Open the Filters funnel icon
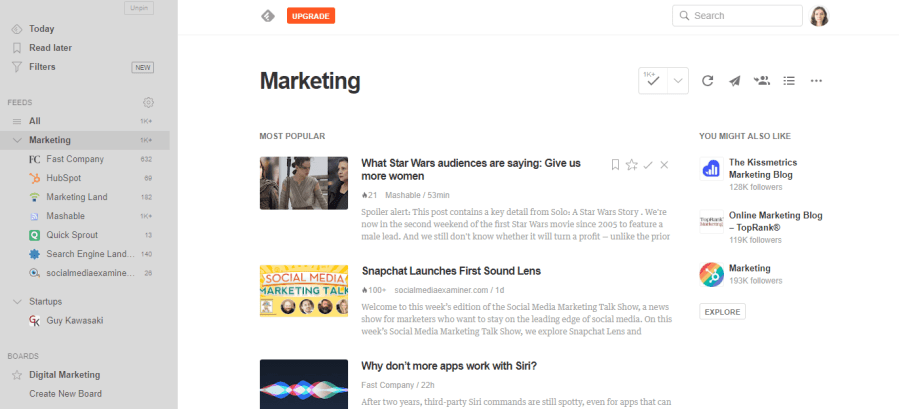Screen dimensions: 899x409 pyautogui.click(x=17, y=67)
